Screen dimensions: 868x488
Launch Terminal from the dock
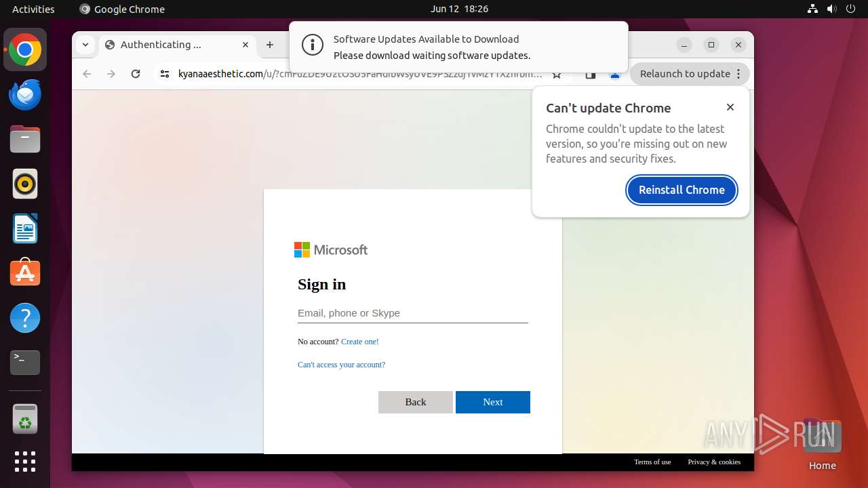pos(25,363)
